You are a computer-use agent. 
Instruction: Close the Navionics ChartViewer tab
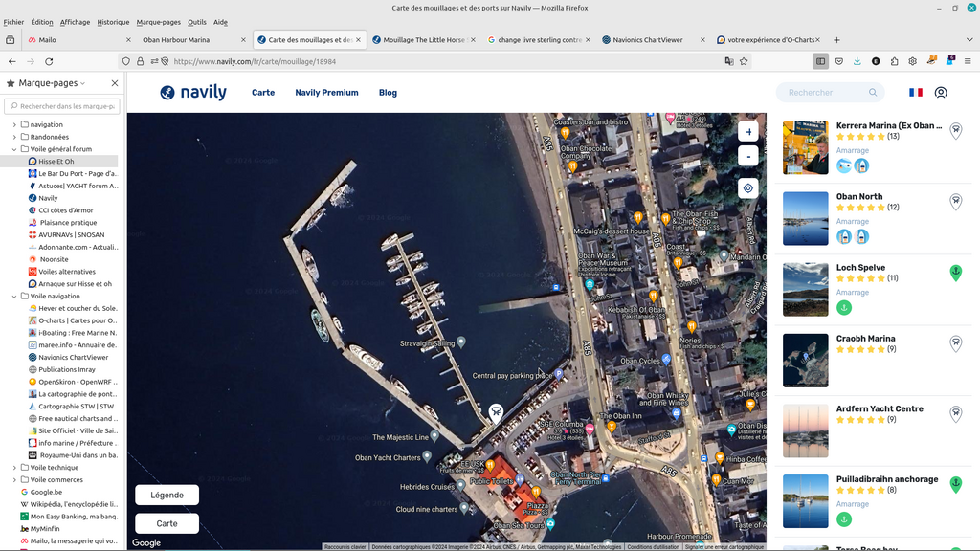click(702, 40)
